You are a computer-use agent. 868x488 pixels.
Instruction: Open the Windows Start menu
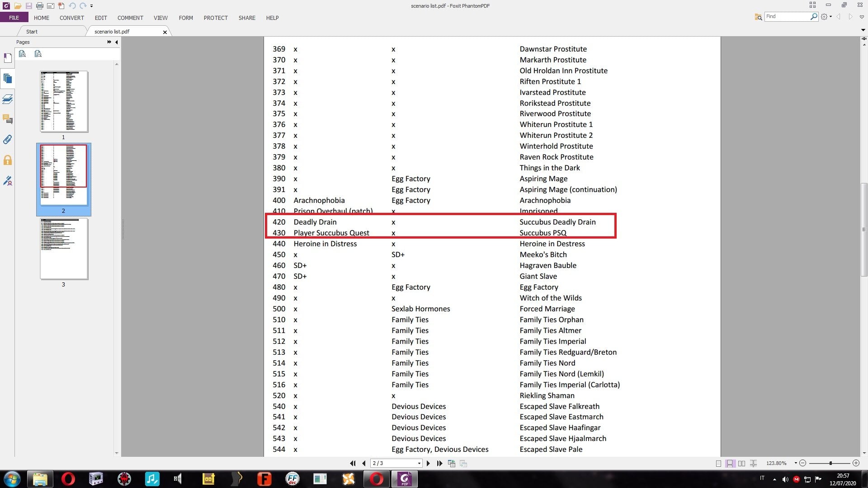pyautogui.click(x=12, y=479)
